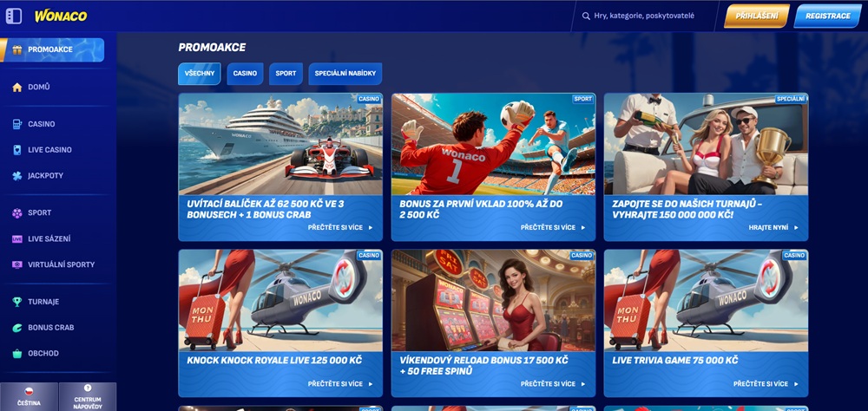Viewport: 868px width, 411px height.
Task: Select the Speciální Nabídky filter tab
Action: [345, 74]
